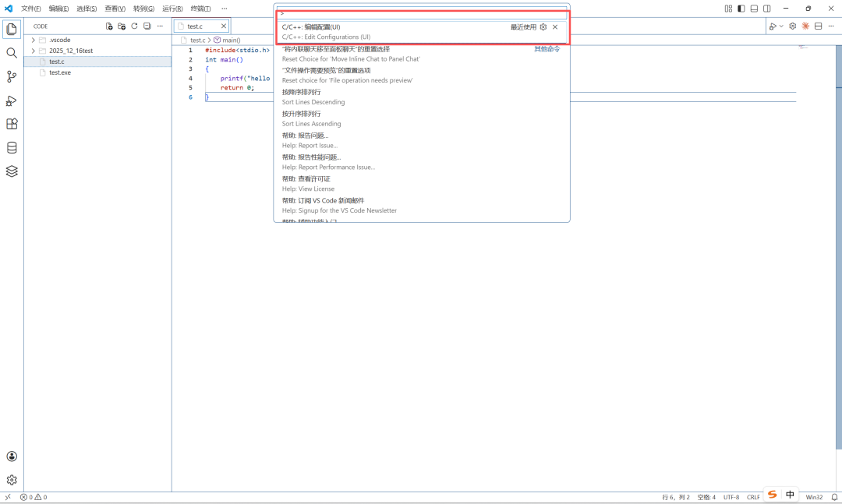The width and height of the screenshot is (842, 504).
Task: Select test.exe in the file explorer
Action: tap(97, 72)
